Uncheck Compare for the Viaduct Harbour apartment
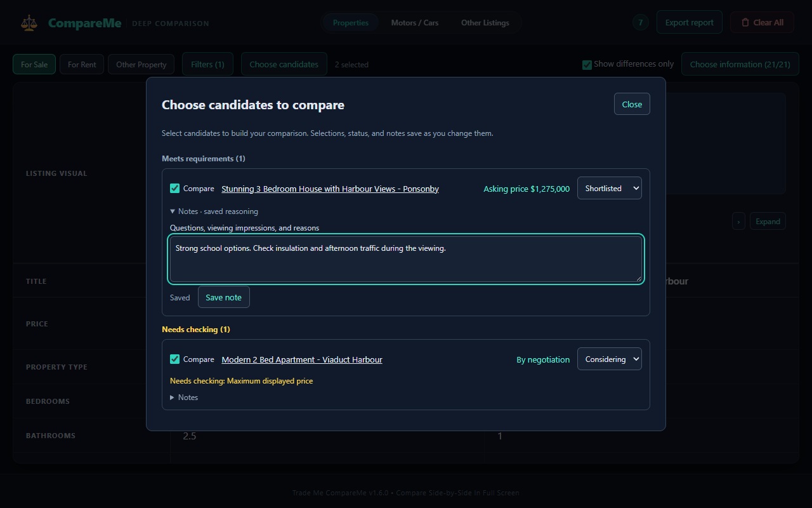 tap(175, 359)
